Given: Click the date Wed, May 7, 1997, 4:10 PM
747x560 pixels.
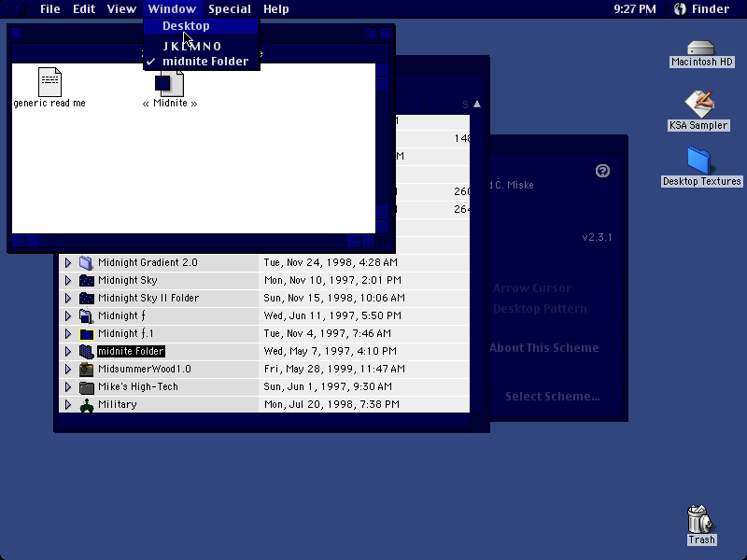Looking at the screenshot, I should (x=331, y=352).
